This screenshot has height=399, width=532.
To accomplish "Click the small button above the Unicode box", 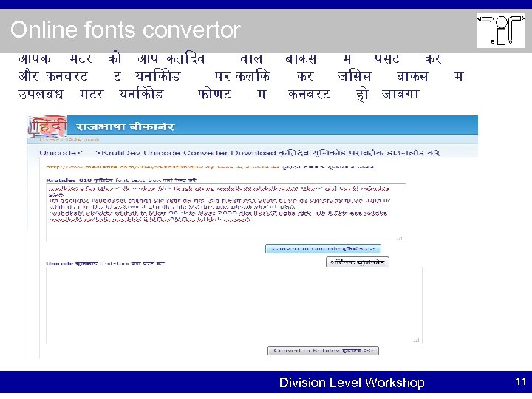I will pos(358,262).
